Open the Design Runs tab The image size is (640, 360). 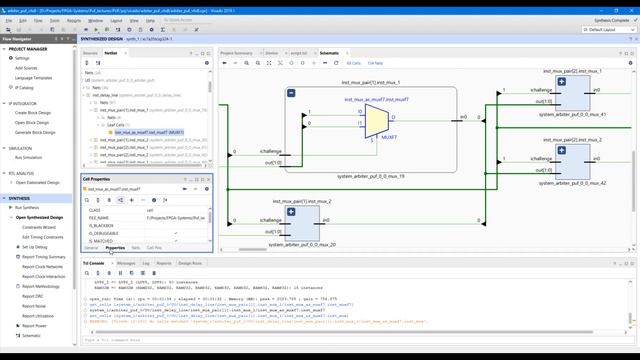(x=190, y=263)
